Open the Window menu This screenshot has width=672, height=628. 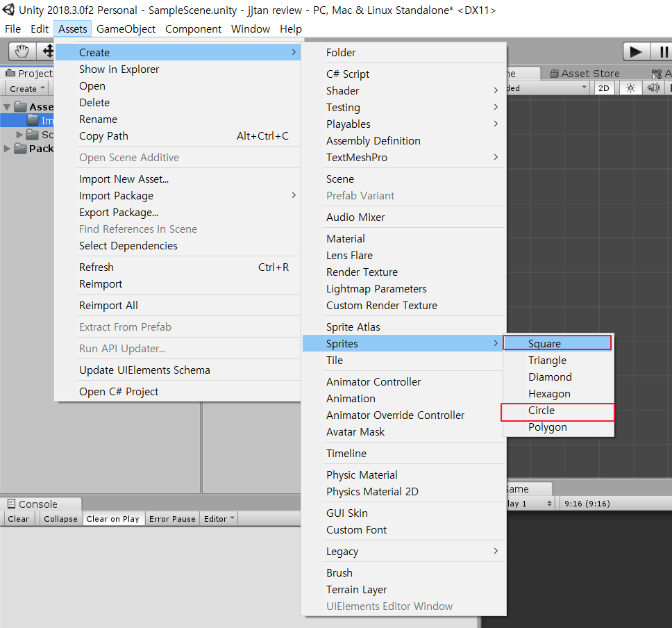[x=251, y=28]
